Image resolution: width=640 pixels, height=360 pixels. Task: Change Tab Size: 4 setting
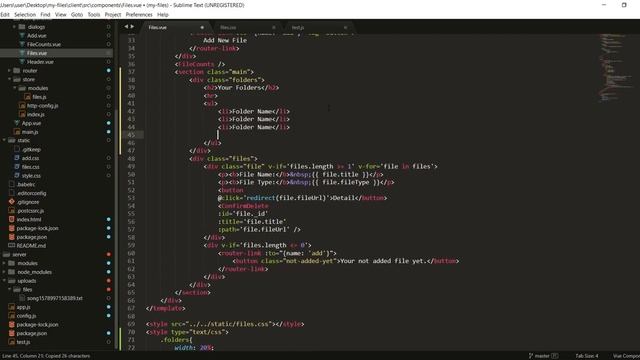coord(587,356)
